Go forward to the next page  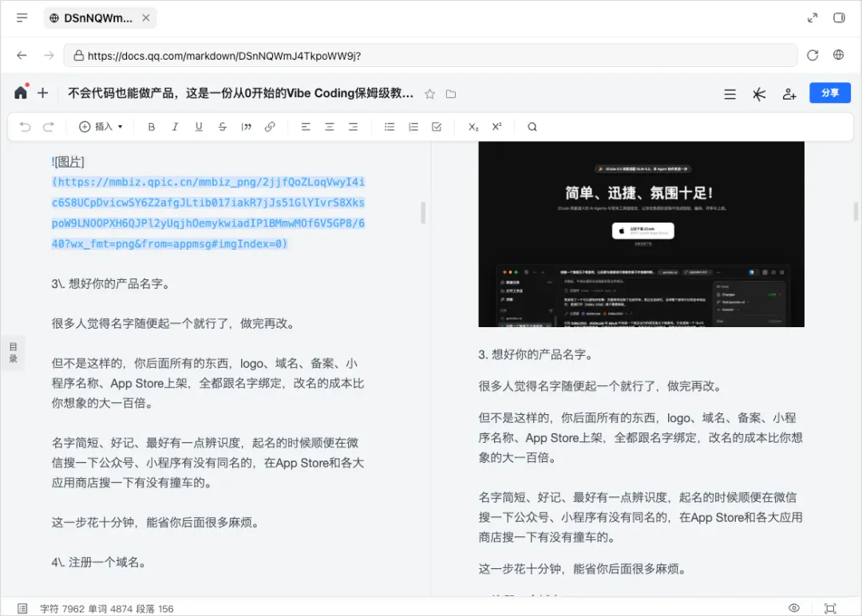click(x=49, y=56)
